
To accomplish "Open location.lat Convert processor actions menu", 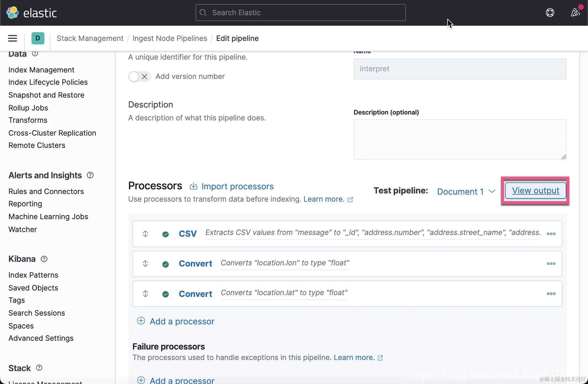I will click(x=551, y=294).
